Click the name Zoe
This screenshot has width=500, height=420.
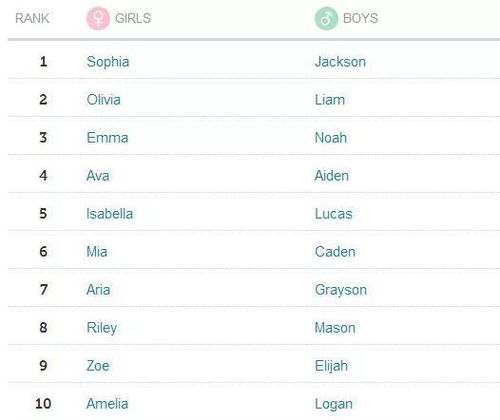pyautogui.click(x=98, y=366)
